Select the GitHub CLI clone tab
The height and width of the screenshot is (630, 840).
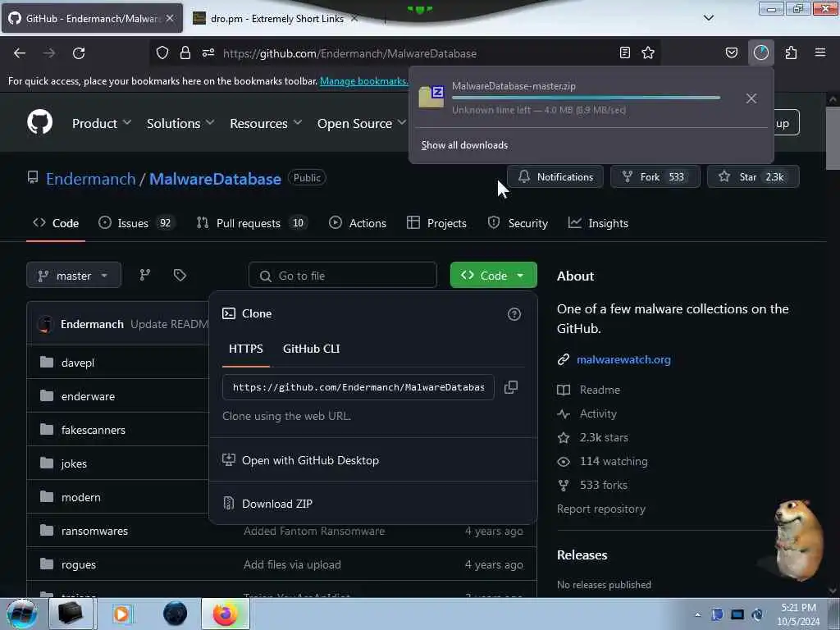click(311, 349)
